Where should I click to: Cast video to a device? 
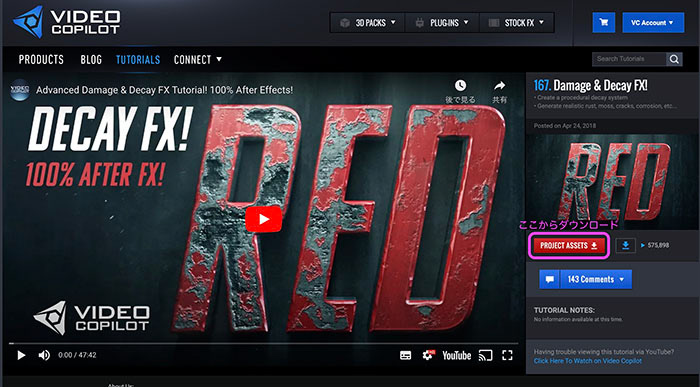pyautogui.click(x=485, y=355)
